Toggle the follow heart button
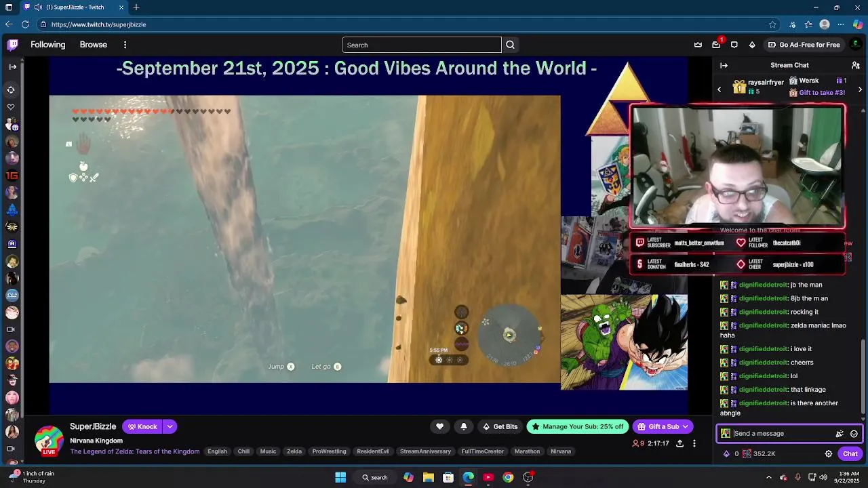This screenshot has width=868, height=488. 439,426
